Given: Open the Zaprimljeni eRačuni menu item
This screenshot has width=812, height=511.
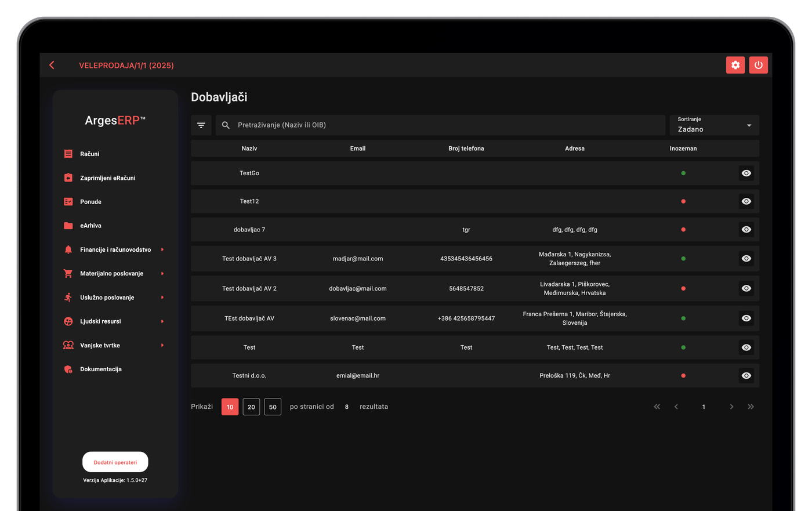Looking at the screenshot, I should point(108,178).
